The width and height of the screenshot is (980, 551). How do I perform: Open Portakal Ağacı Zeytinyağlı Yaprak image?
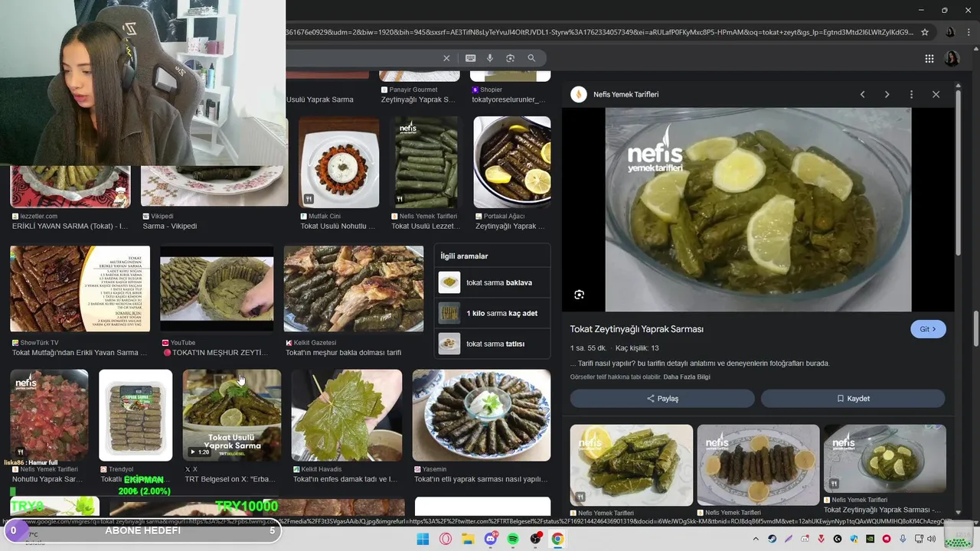[512, 162]
